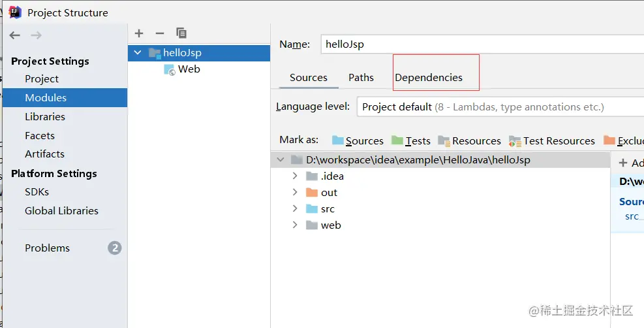The width and height of the screenshot is (644, 328).
Task: Click the content root folder icon
Action: pos(297,160)
